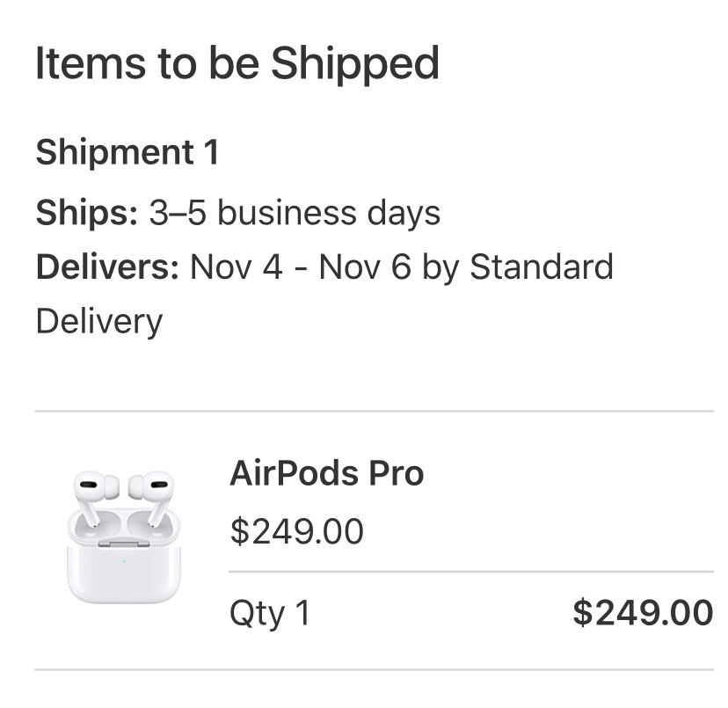Click the green LED on charging case
The width and height of the screenshot is (728, 708).
pos(123,560)
